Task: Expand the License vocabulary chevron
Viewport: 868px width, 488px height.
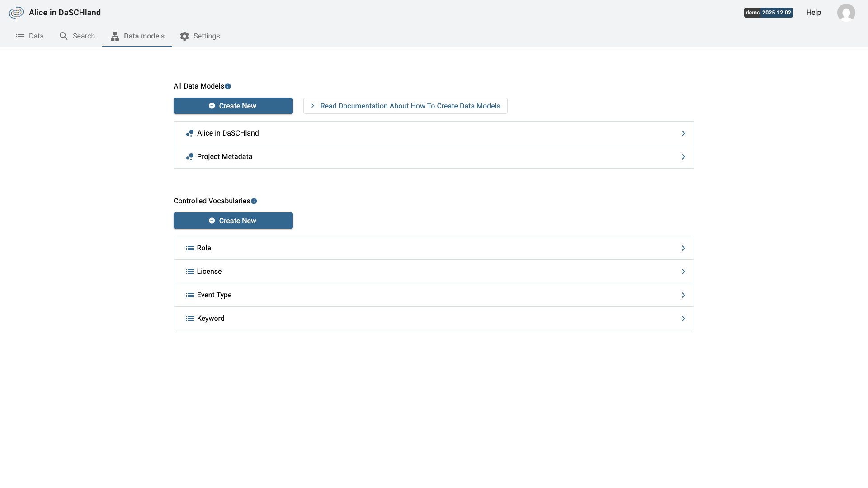Action: [683, 272]
